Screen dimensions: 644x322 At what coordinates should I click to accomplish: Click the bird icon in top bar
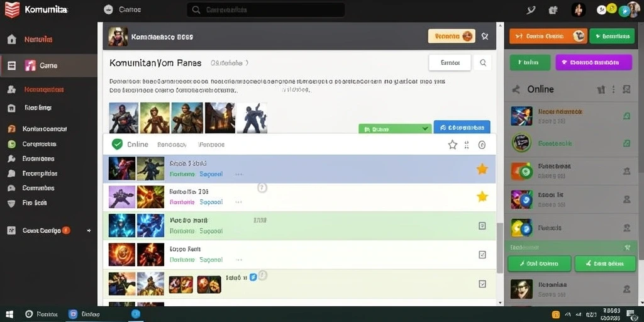[531, 10]
